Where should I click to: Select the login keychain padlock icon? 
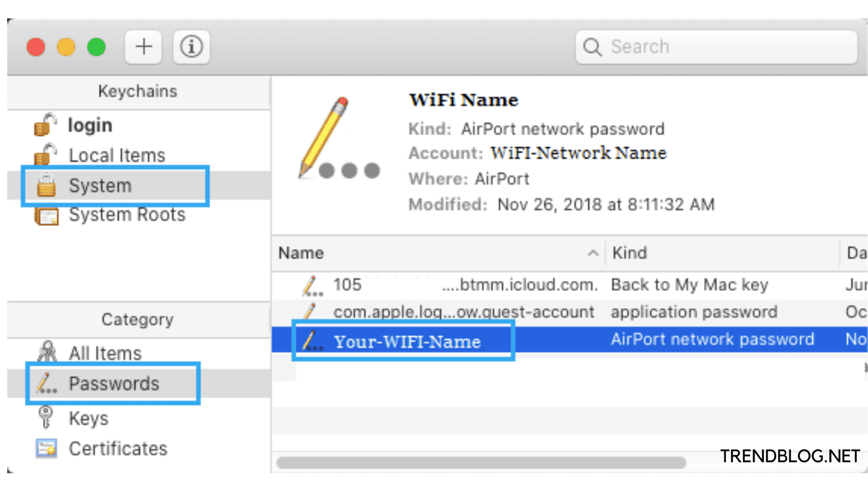45,125
